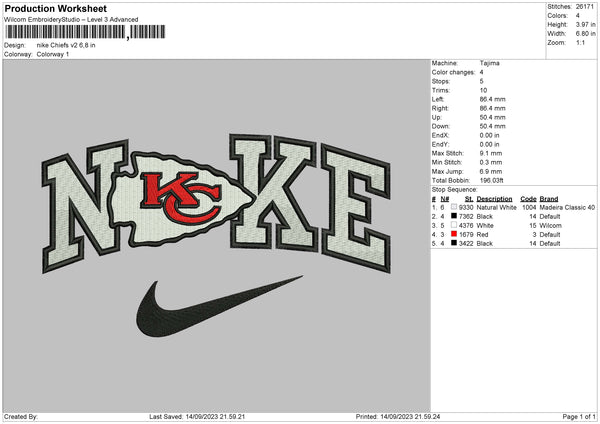Screen dimensions: 600x424
Task: Click the Trims value '10'
Action: (483, 90)
